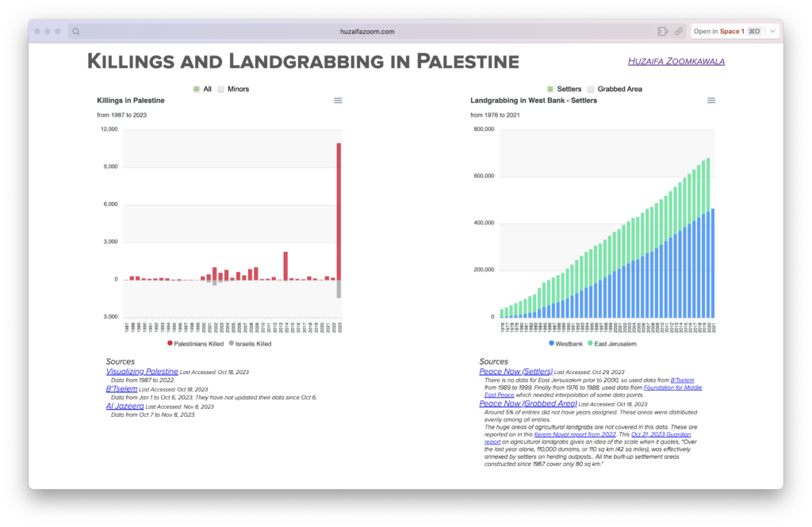This screenshot has height=527, width=812.
Task: Click the extensions icon beside link icon
Action: pyautogui.click(x=662, y=32)
